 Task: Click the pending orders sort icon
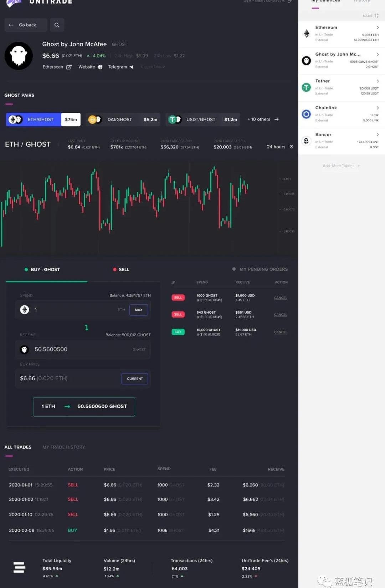(x=173, y=283)
